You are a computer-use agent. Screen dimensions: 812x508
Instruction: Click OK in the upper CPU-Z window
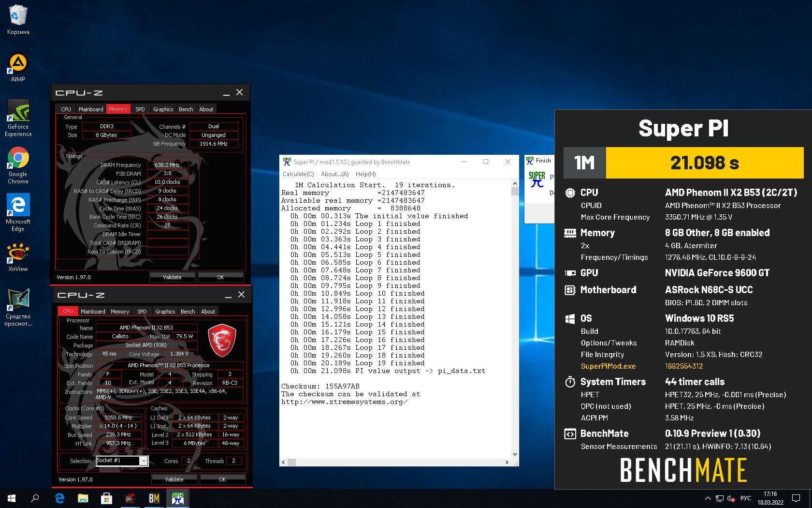pyautogui.click(x=220, y=277)
